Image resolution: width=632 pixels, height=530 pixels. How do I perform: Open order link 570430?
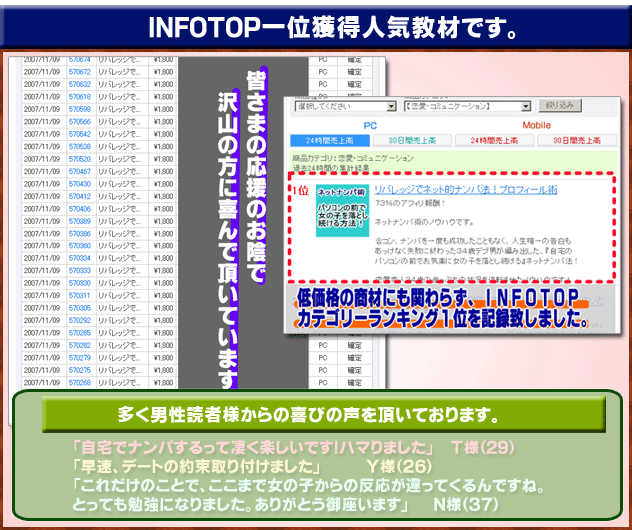click(79, 184)
